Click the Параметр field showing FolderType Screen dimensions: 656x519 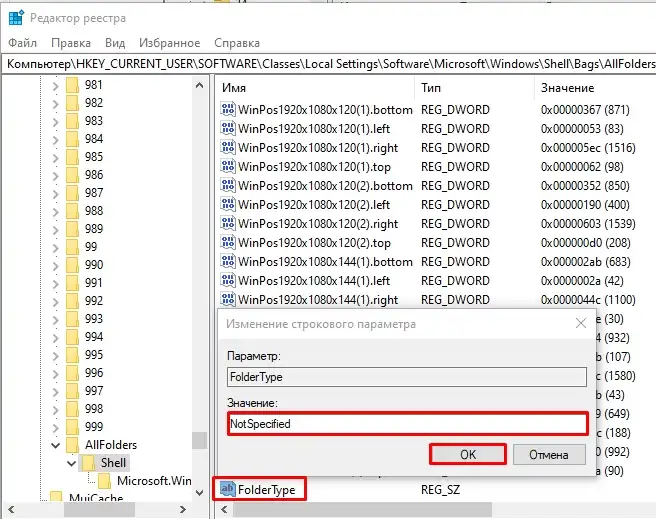pyautogui.click(x=407, y=377)
